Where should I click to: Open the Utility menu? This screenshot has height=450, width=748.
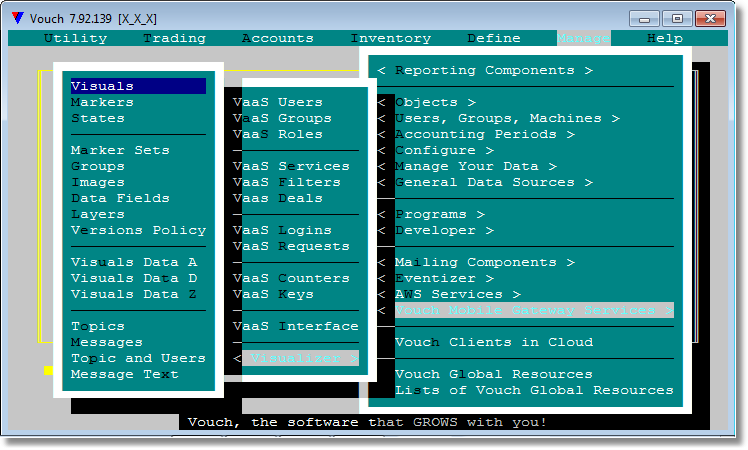tap(75, 38)
